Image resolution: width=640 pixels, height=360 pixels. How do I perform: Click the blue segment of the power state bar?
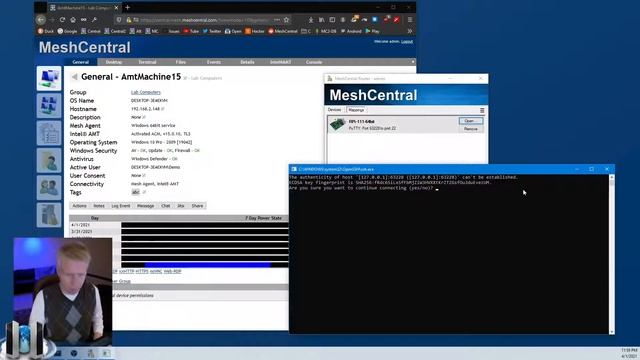(208, 265)
